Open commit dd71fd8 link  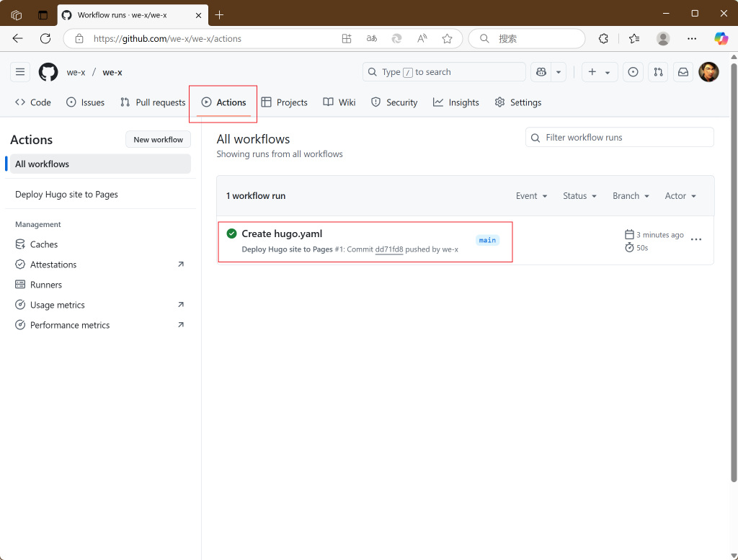[x=390, y=249]
